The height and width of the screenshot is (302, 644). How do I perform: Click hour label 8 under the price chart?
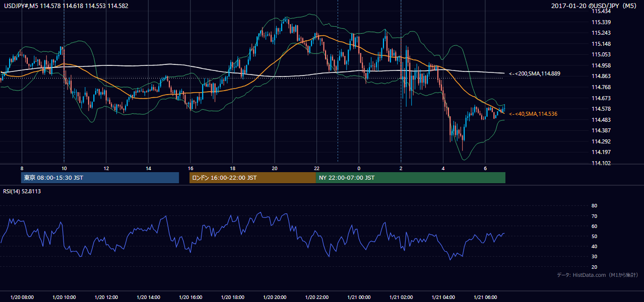[22, 168]
